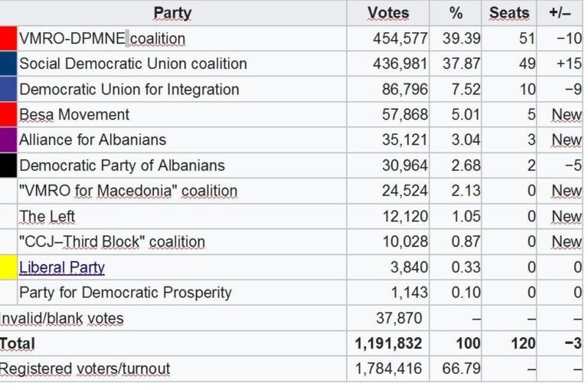
Task: Click the Democratic Union for Integration blue swatch
Action: click(8, 89)
